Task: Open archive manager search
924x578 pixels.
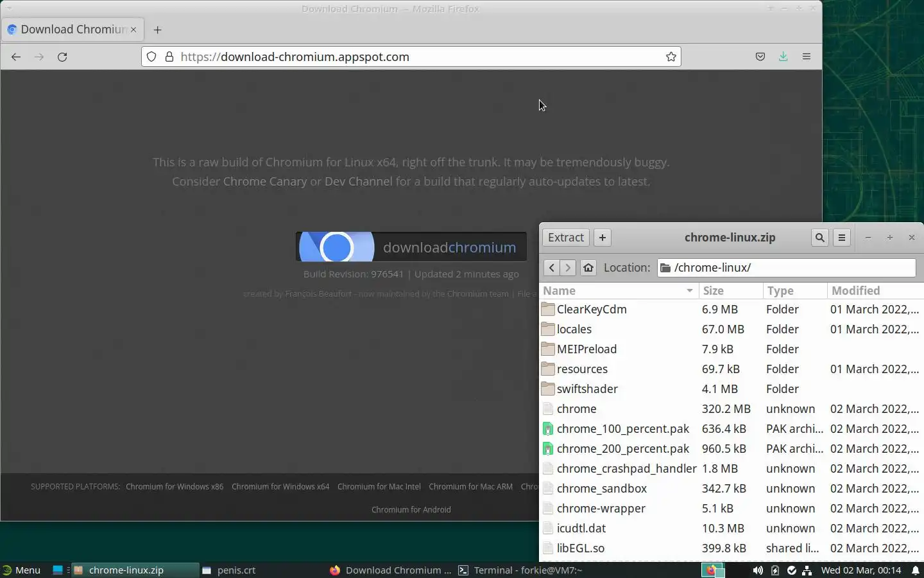Action: (819, 238)
